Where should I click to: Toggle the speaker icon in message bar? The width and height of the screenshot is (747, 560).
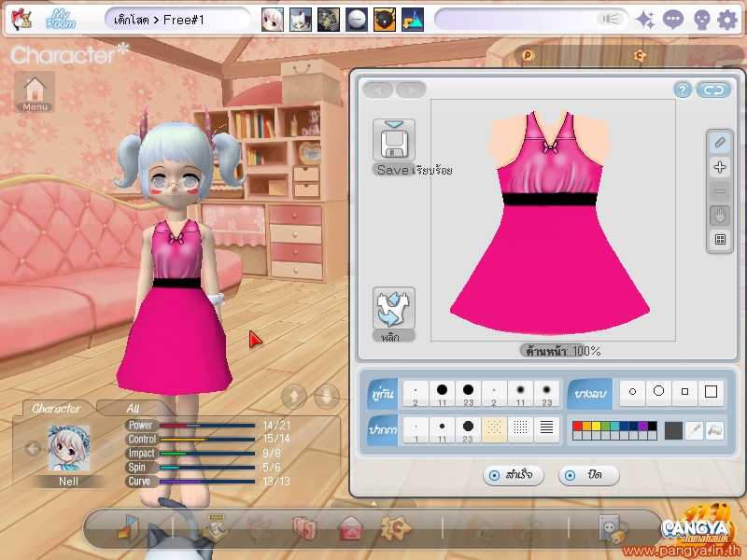click(610, 19)
